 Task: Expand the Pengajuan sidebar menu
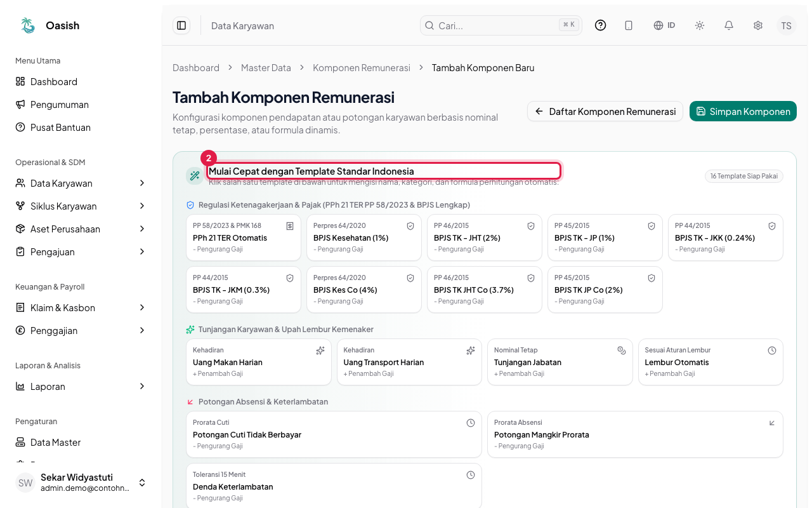[81, 252]
